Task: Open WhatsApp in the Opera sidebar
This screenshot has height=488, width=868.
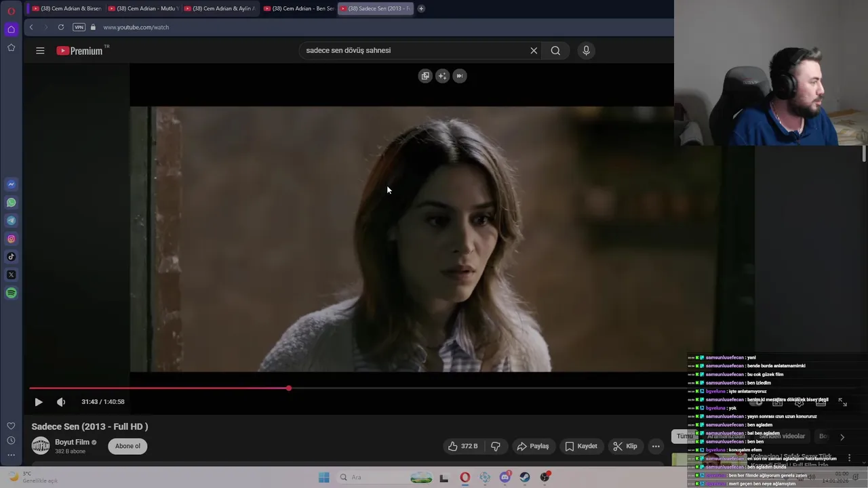Action: point(11,203)
